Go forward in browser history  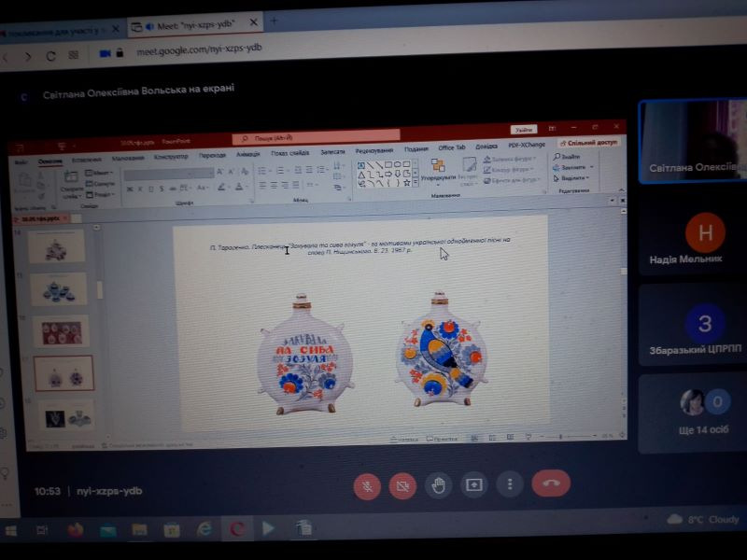(28, 57)
